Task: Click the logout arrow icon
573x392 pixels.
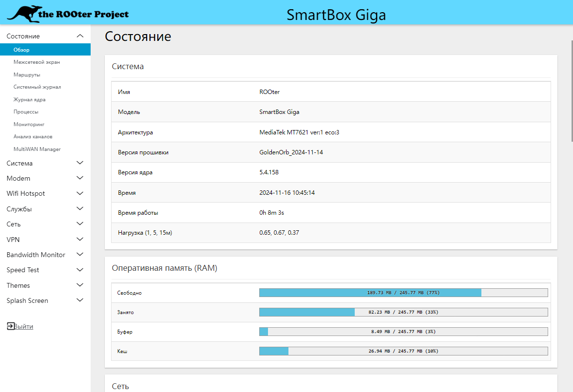Action: [x=11, y=326]
